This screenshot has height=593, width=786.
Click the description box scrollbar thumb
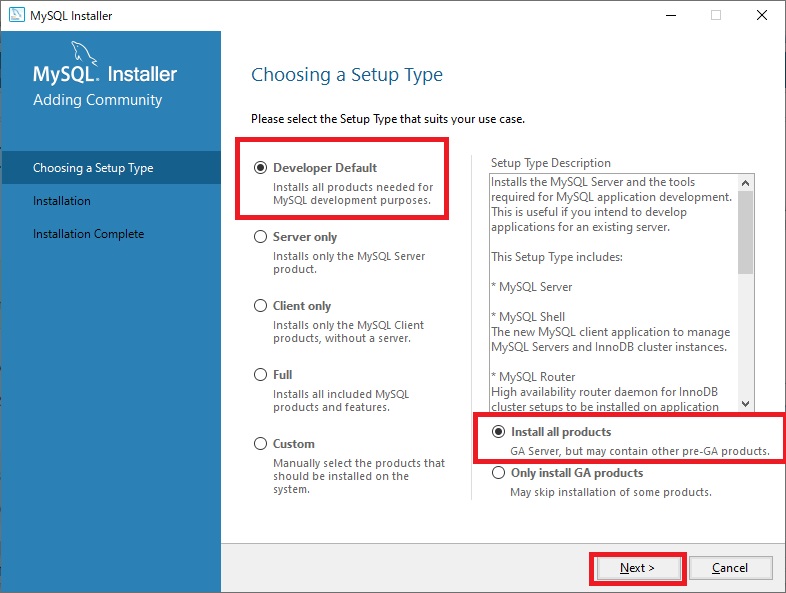745,232
